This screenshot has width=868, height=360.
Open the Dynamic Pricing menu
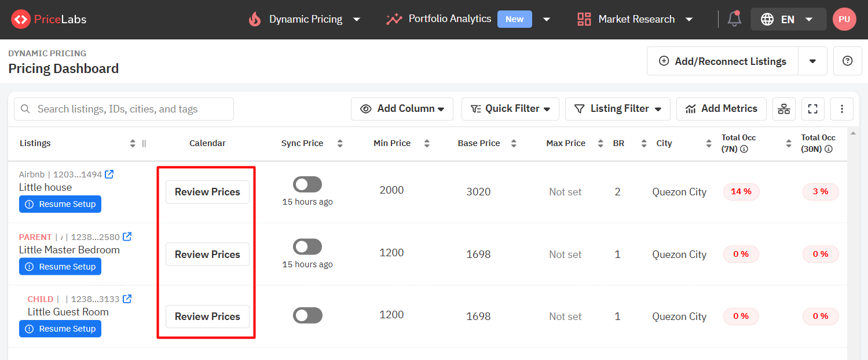305,19
